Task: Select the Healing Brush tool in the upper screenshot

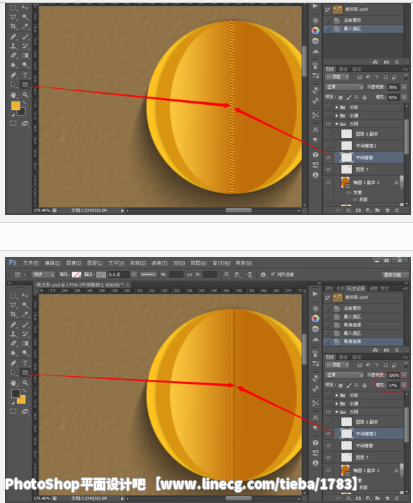Action: 13,36
